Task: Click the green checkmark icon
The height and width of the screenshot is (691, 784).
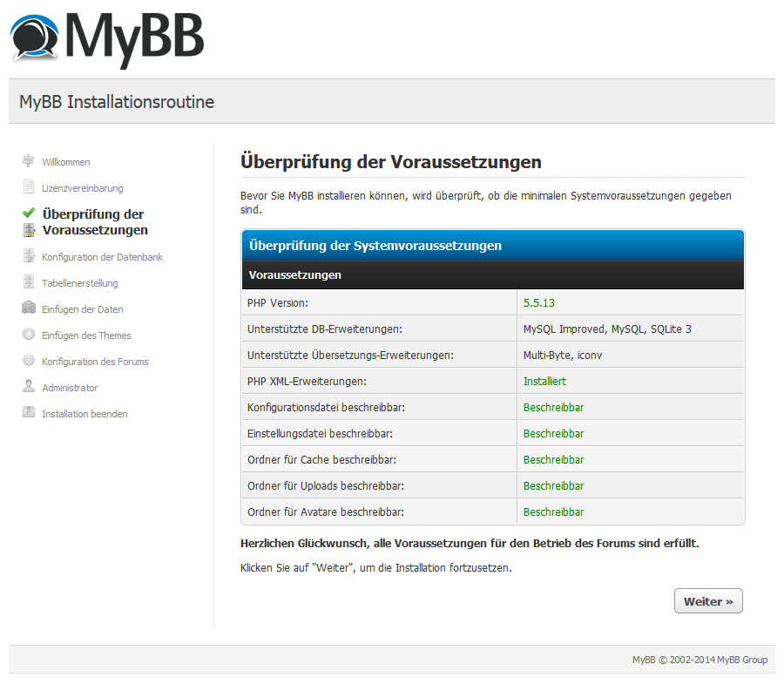Action: [29, 213]
